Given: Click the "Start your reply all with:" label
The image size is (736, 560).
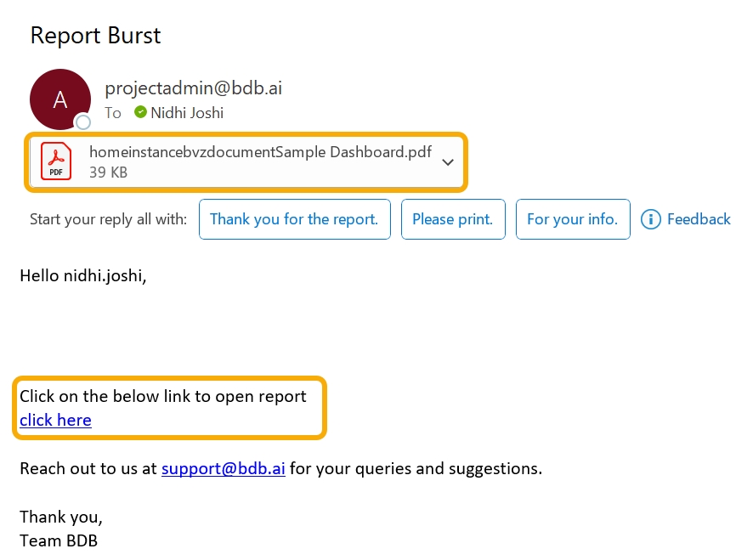Looking at the screenshot, I should [108, 219].
